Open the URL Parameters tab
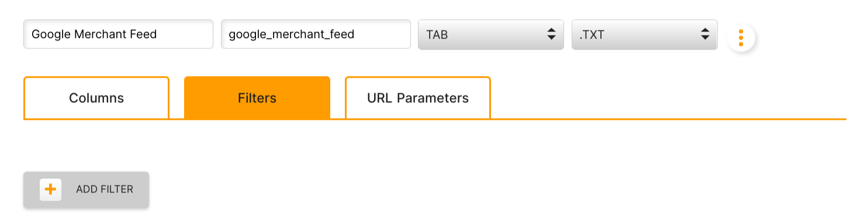 point(418,98)
